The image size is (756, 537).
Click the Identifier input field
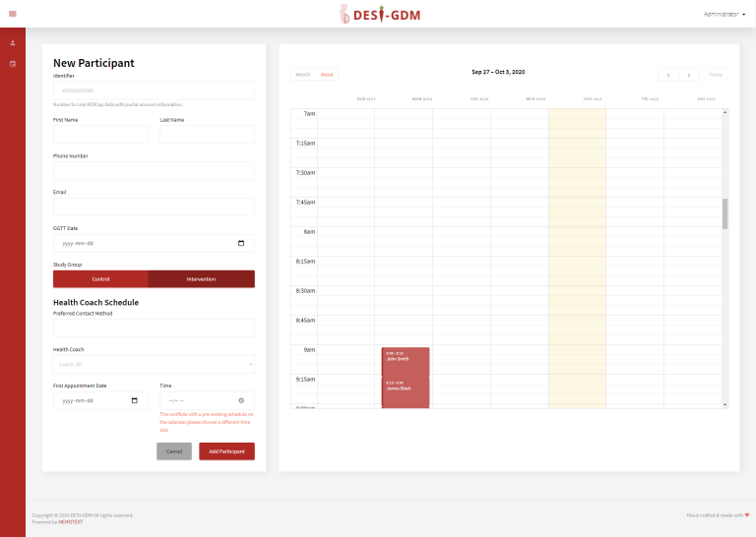pos(154,90)
